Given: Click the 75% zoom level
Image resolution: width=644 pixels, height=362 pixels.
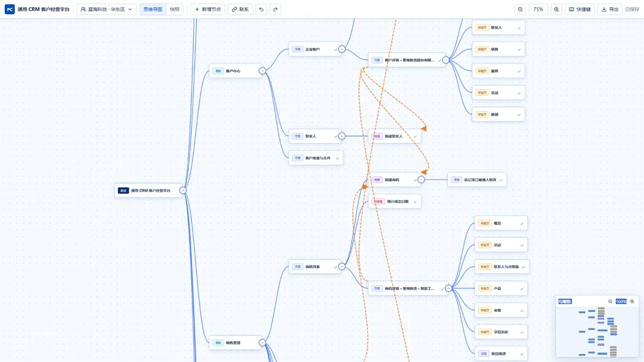Looking at the screenshot, I should point(538,9).
